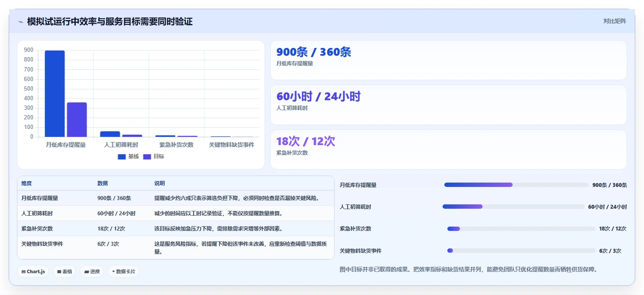This screenshot has width=644, height=295.
Task: Click the 维度 column header
Action: click(27, 183)
